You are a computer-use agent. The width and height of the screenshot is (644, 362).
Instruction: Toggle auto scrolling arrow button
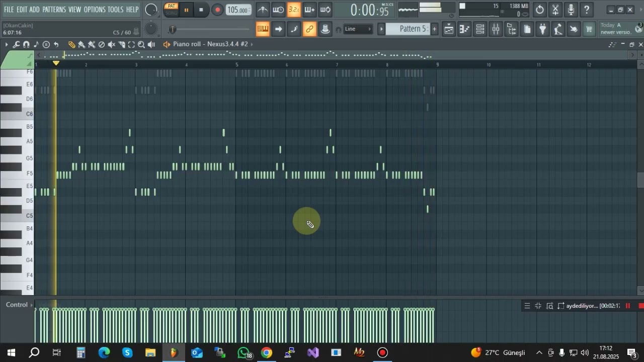[278, 29]
